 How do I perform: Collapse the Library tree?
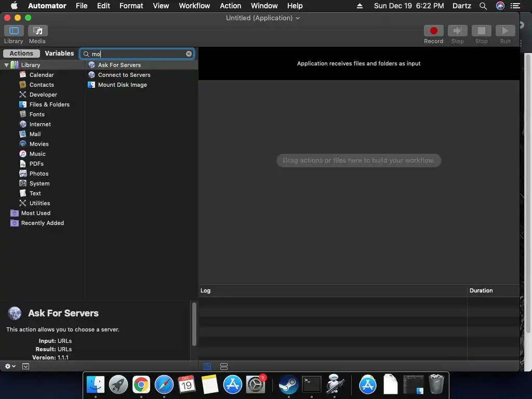[x=6, y=65]
